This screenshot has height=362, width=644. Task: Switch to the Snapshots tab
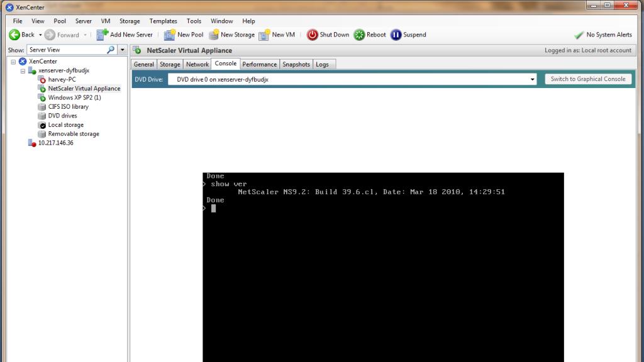pyautogui.click(x=296, y=65)
